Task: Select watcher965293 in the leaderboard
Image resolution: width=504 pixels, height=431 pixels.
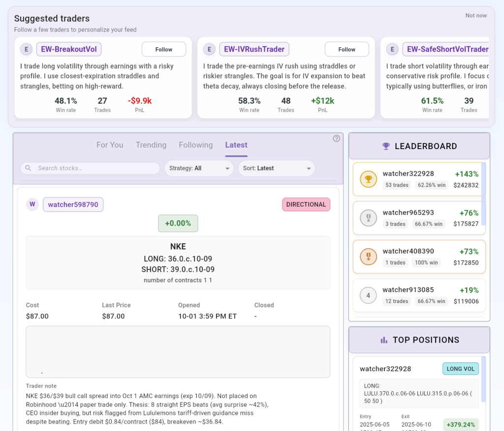Action: tap(419, 218)
